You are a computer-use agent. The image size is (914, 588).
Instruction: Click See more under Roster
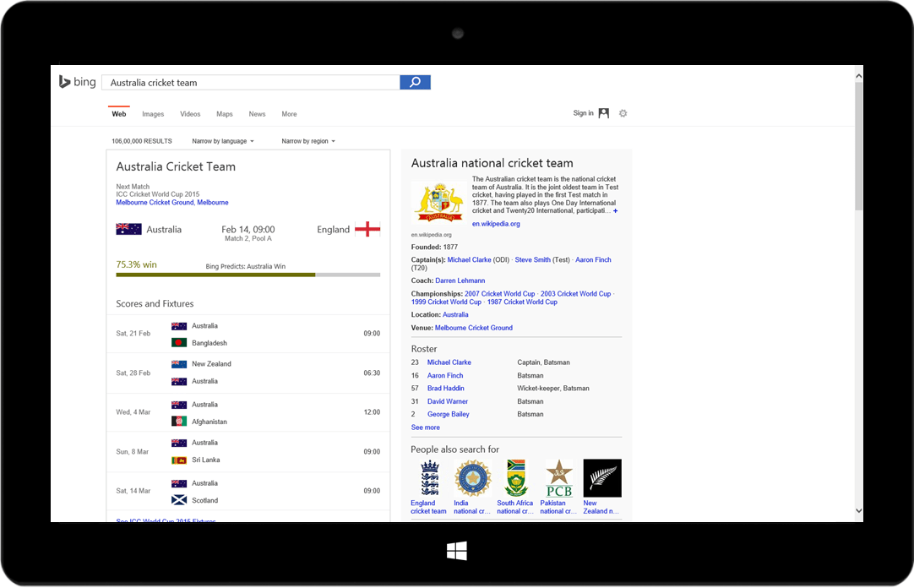(426, 427)
